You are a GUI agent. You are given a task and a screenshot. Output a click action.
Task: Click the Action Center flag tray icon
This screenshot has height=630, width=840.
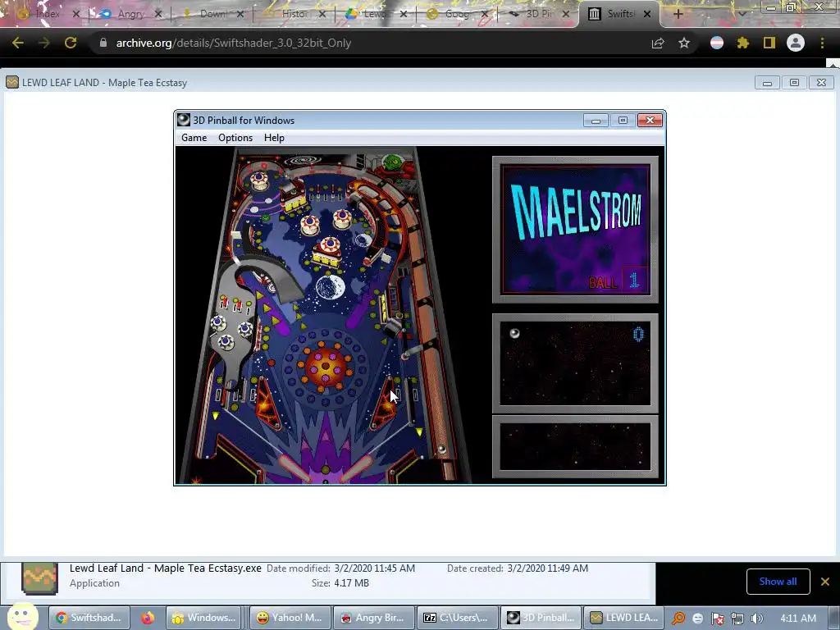click(718, 619)
